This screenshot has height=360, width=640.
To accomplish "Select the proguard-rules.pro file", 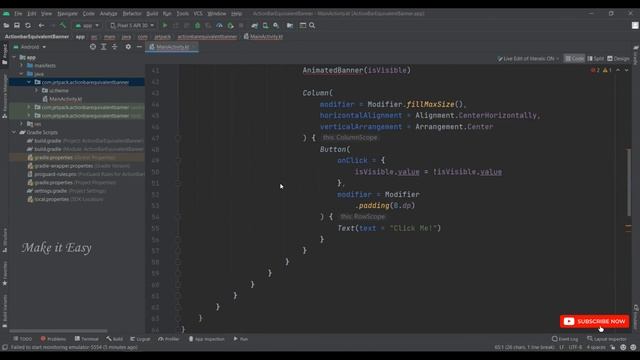I will coord(54,174).
